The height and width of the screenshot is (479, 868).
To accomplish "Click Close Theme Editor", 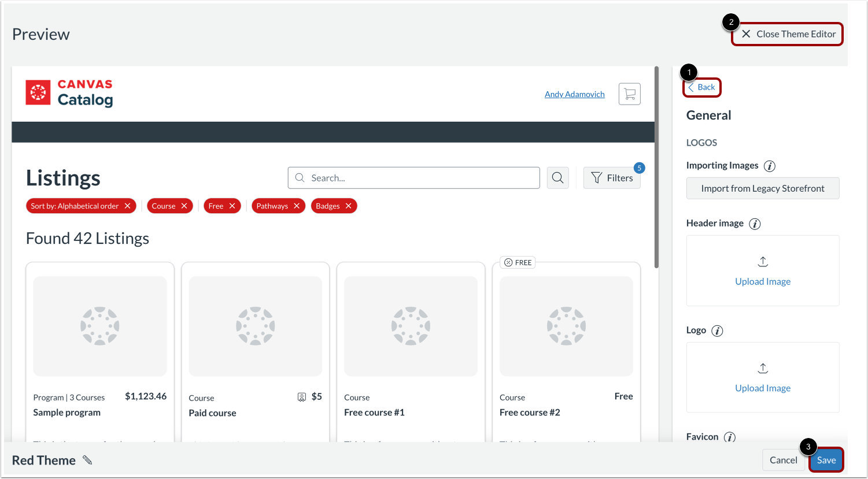I will click(788, 34).
